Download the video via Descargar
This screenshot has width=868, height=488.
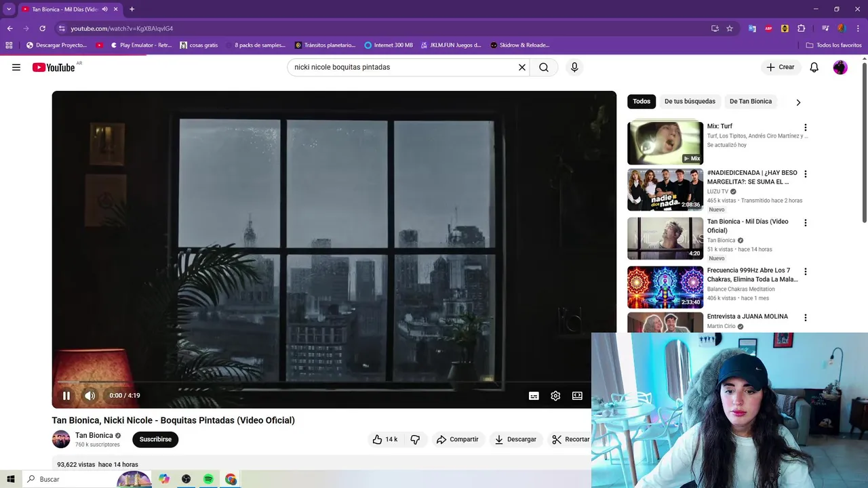515,439
